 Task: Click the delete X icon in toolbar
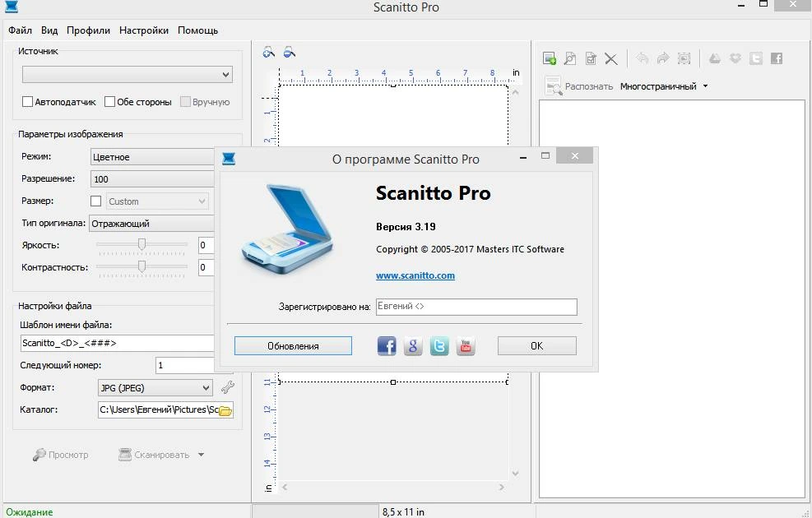(611, 58)
